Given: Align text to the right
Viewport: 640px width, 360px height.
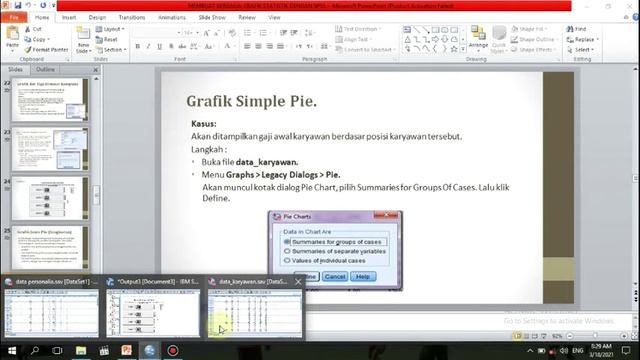Looking at the screenshot, I should click(269, 47).
